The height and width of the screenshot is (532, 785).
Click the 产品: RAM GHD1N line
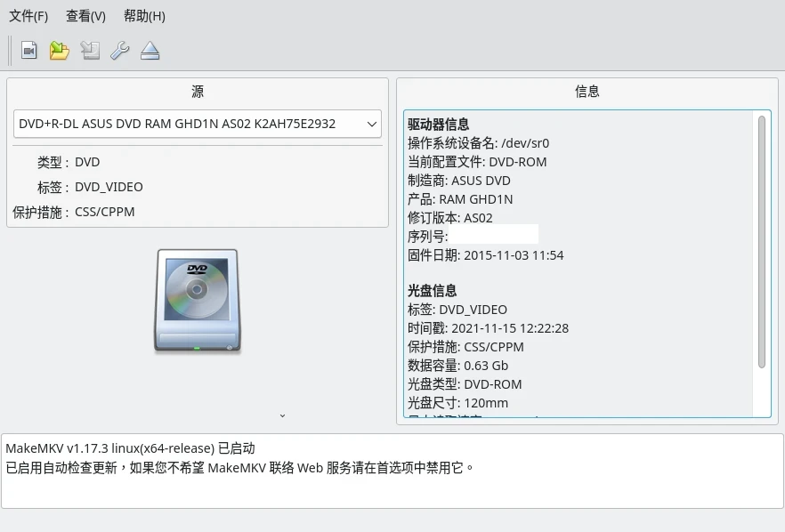tap(460, 199)
